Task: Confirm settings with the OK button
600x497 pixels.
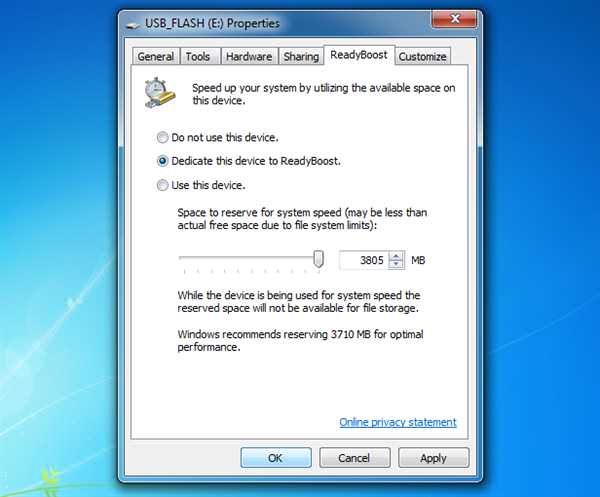Action: (x=276, y=458)
